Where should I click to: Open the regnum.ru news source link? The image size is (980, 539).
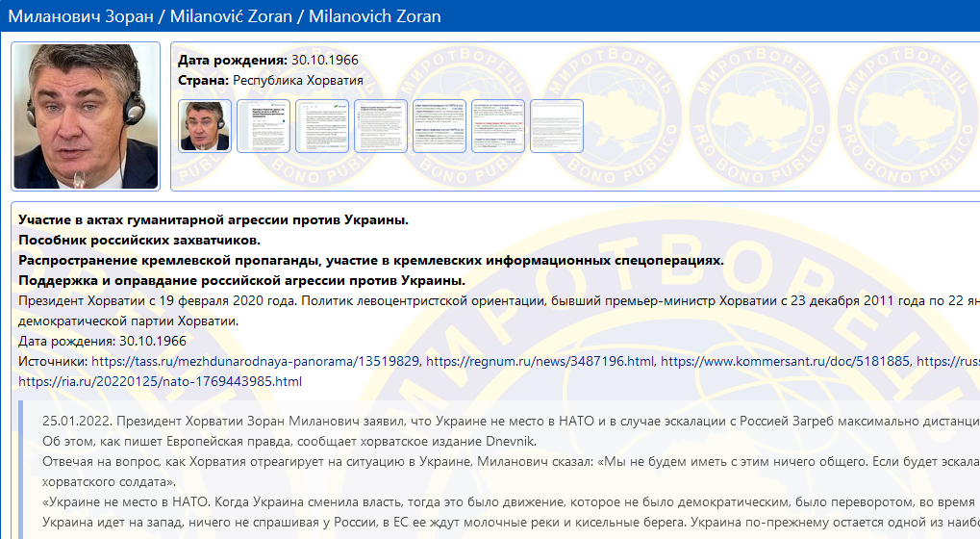point(540,362)
